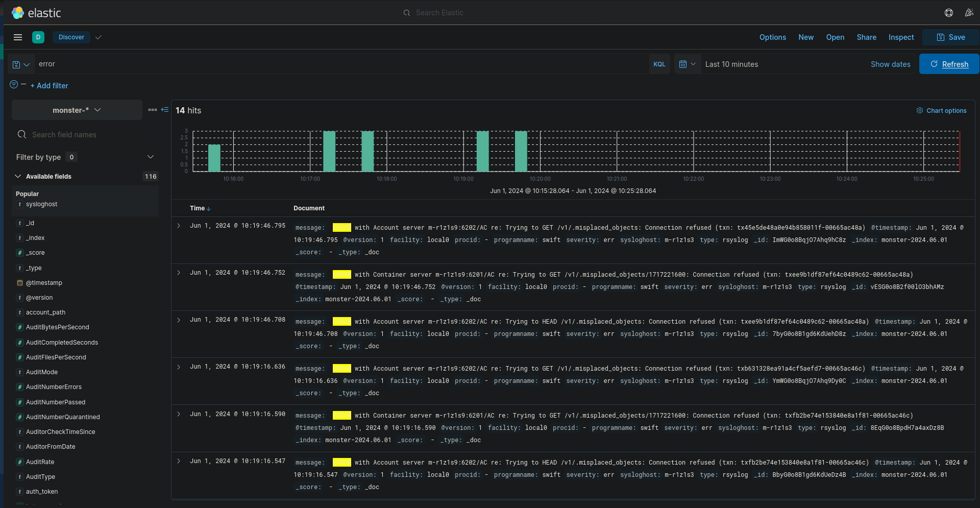The height and width of the screenshot is (508, 980).
Task: Open the saved queries menu icon
Action: point(21,64)
